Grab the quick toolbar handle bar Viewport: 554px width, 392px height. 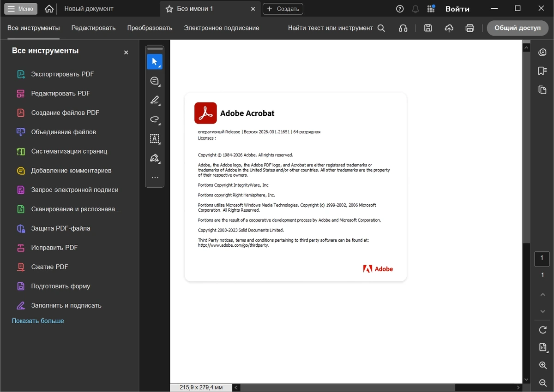click(155, 48)
